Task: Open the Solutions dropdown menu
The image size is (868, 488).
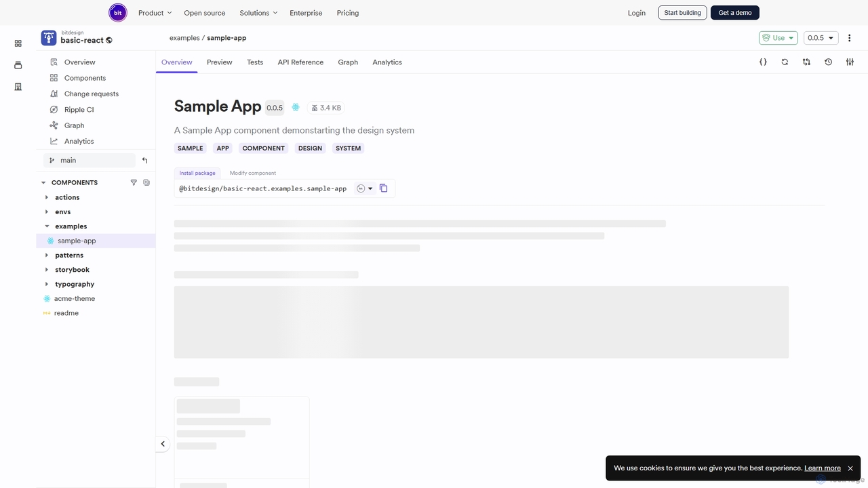Action: [258, 13]
